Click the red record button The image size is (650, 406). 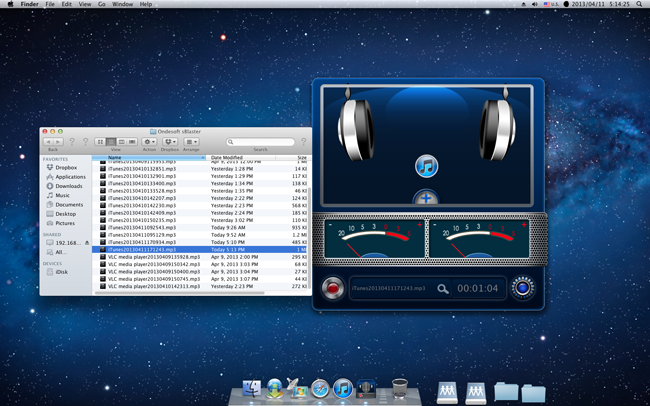332,288
